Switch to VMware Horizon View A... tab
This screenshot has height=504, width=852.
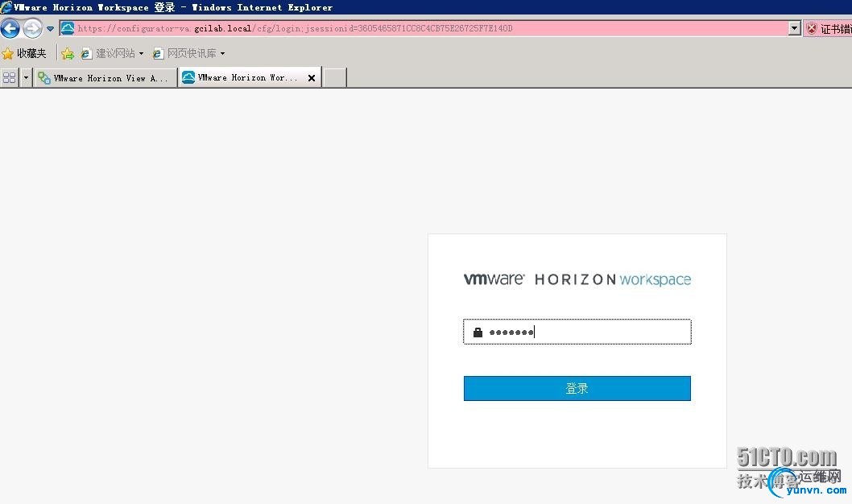pyautogui.click(x=105, y=78)
